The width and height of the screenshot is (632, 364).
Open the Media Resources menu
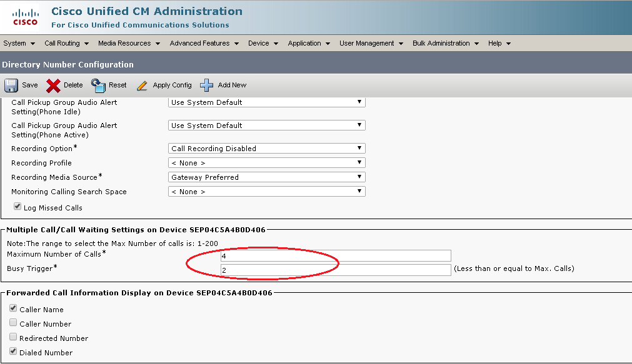129,43
